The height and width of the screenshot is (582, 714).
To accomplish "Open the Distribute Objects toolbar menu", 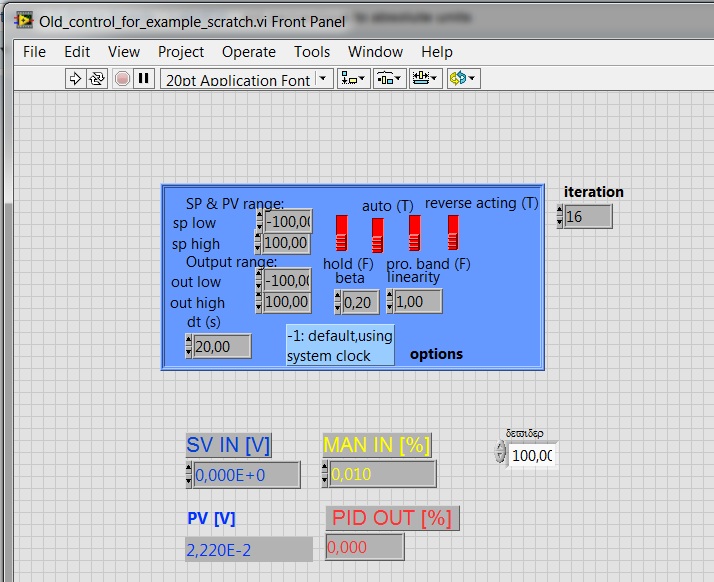I will (389, 79).
